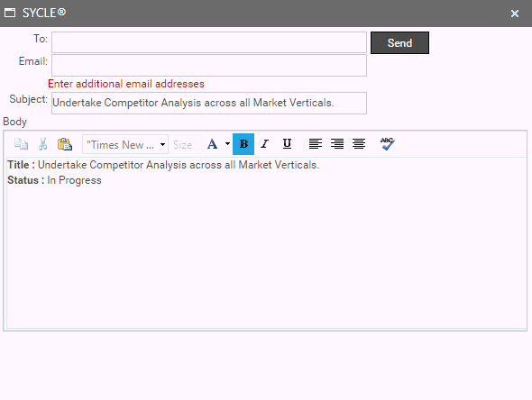Align text right in body editor
The image size is (532, 400).
click(x=337, y=144)
